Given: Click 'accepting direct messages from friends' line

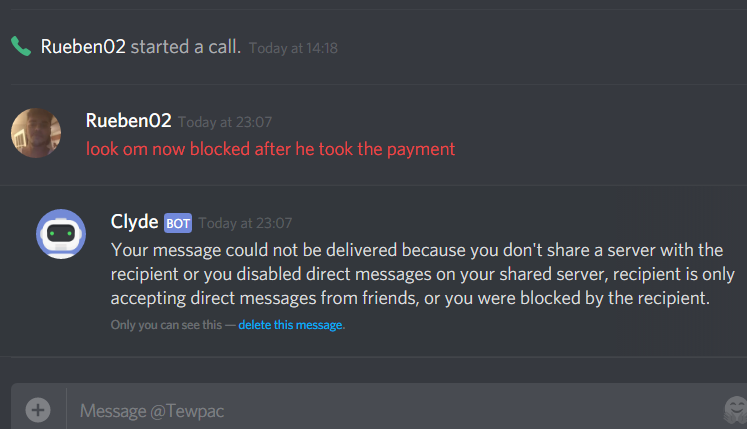Looking at the screenshot, I should [410, 298].
